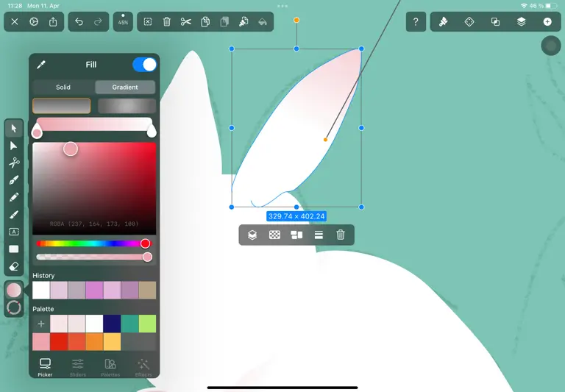Click the 329.74 × 402.24 size label
The image size is (565, 392).
pyautogui.click(x=296, y=216)
